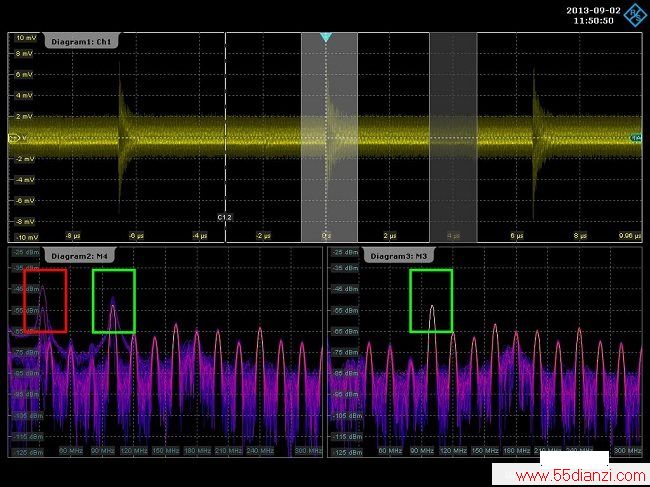Click the Rohde & Schwarz logo icon
The image size is (650, 487).
[x=635, y=15]
